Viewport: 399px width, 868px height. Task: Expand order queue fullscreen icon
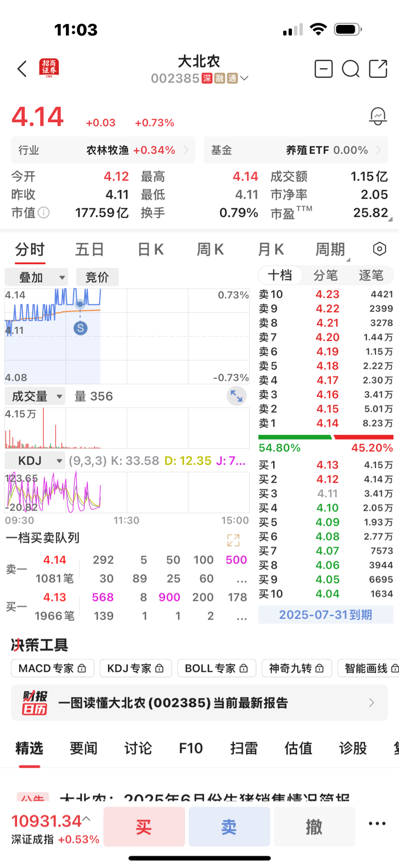(x=233, y=540)
